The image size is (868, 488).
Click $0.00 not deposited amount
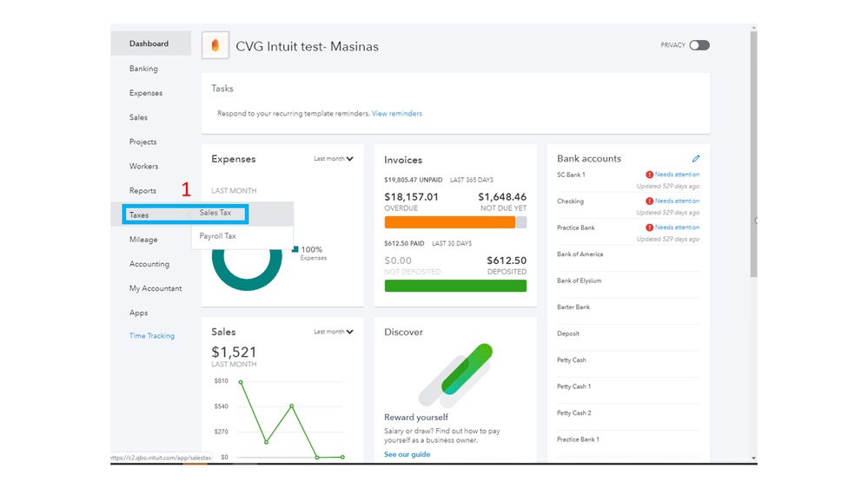click(x=398, y=260)
